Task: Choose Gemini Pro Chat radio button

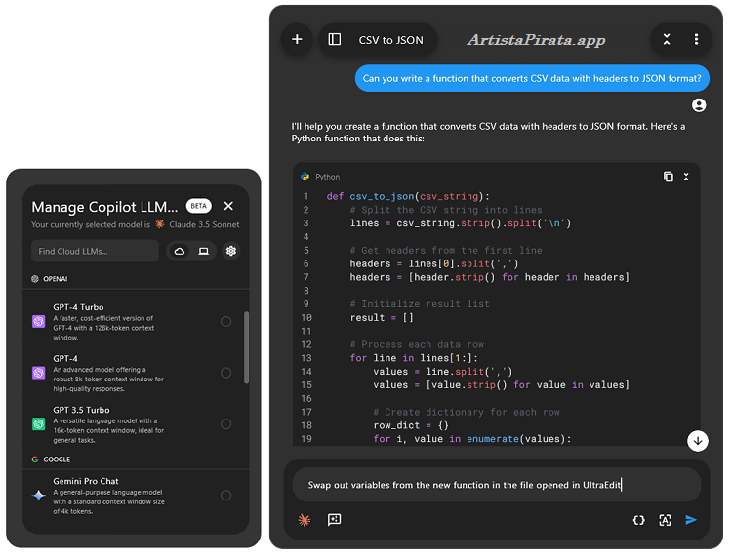Action: 226,496
